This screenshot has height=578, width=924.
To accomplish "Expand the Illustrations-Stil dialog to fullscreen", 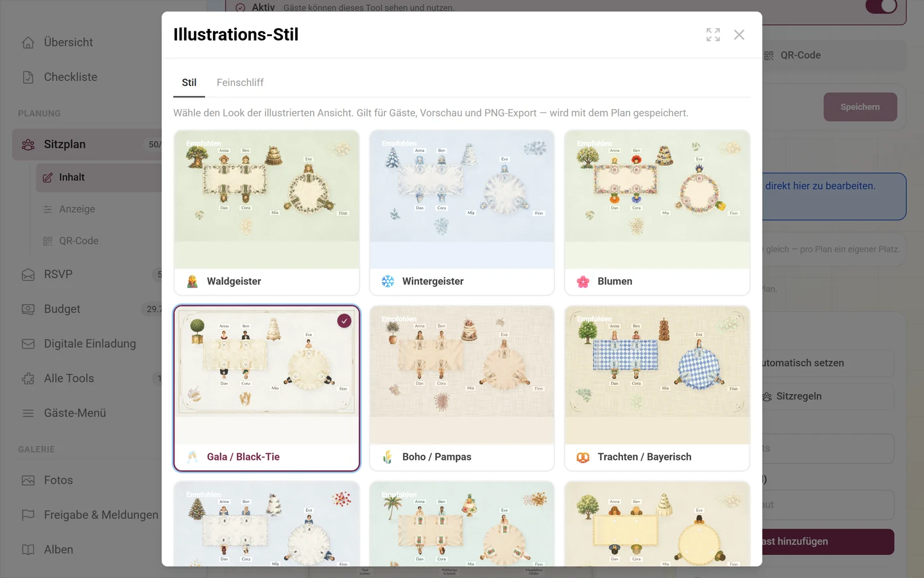I will click(x=713, y=35).
